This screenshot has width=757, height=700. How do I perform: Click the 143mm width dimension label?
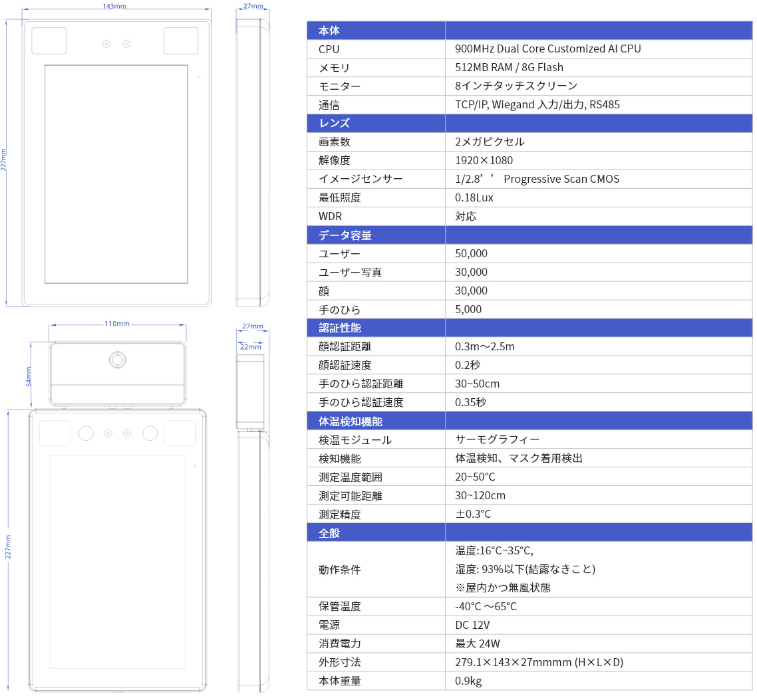coord(114,6)
